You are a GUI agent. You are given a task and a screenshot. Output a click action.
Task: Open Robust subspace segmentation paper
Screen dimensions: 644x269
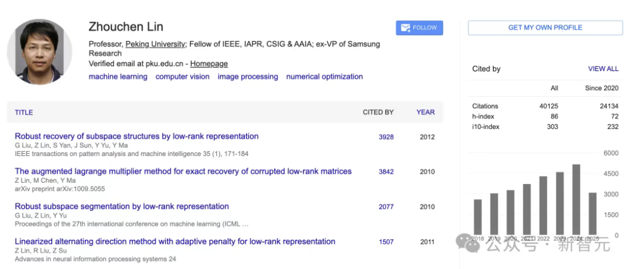(x=122, y=206)
